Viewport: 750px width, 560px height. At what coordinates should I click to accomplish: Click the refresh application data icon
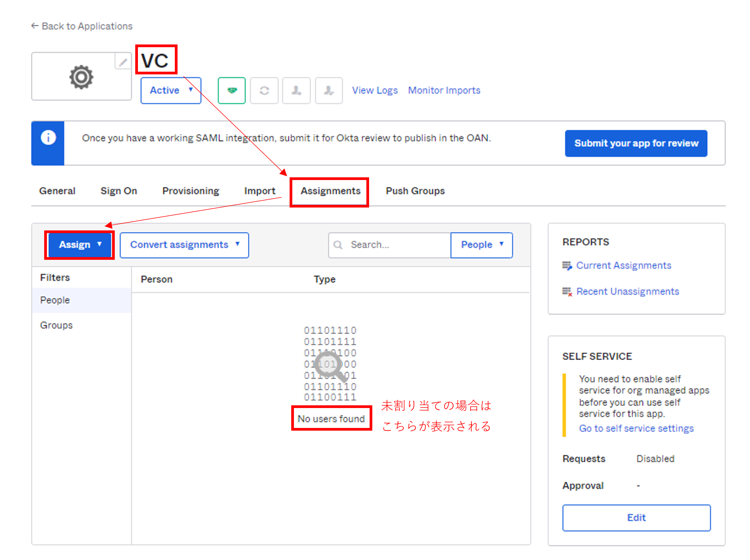264,91
